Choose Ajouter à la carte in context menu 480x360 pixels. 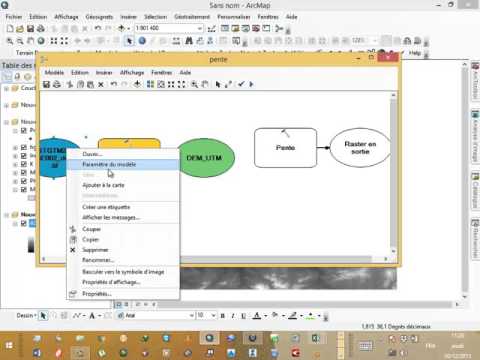pos(123,185)
